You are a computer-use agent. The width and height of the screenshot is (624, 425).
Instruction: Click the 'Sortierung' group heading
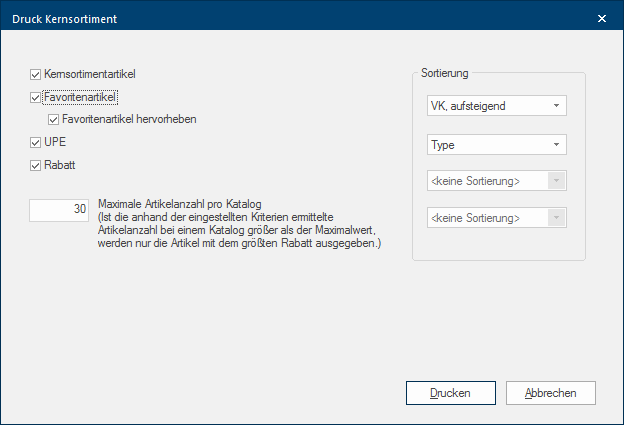[x=445, y=72]
